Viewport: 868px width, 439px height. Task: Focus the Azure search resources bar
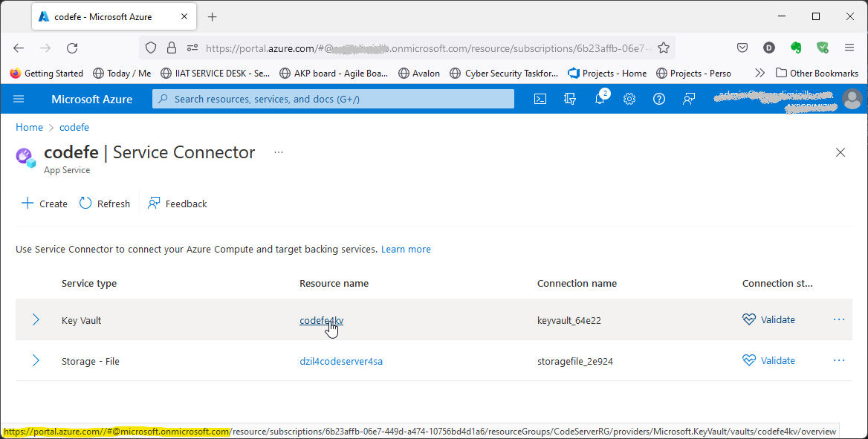(332, 98)
